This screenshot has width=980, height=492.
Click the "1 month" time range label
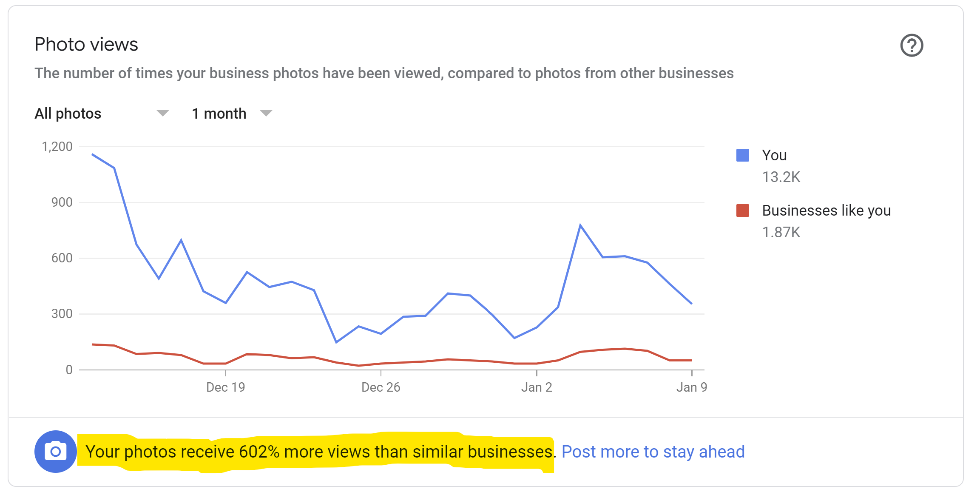(x=219, y=114)
